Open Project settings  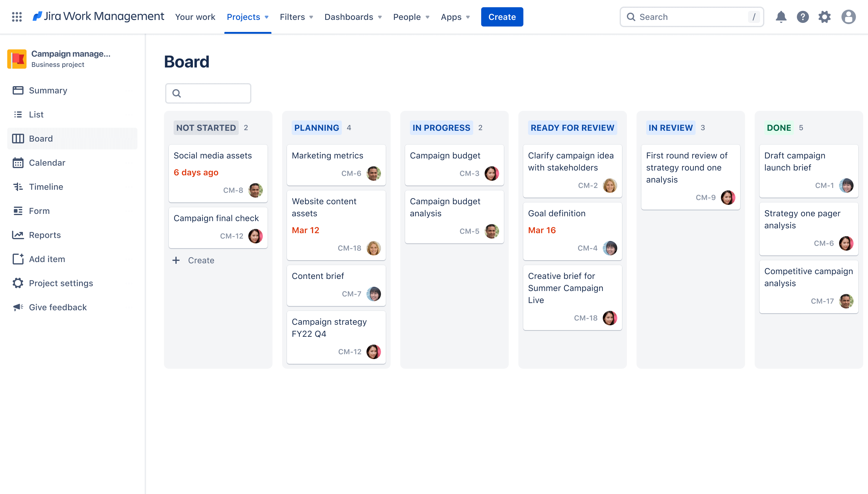[x=61, y=283]
